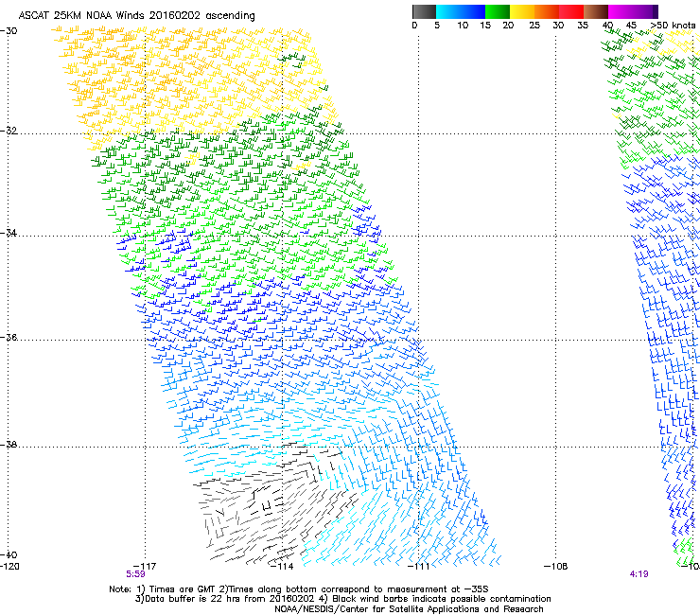Click the latitude label '-36'
This screenshot has width=700, height=615.
click(9, 337)
